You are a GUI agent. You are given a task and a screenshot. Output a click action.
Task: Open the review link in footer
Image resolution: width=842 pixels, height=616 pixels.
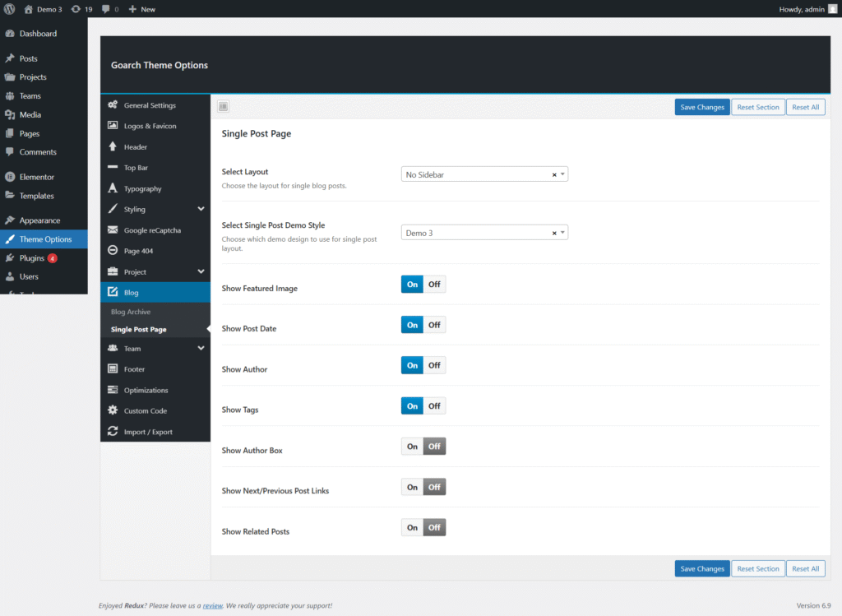[213, 605]
